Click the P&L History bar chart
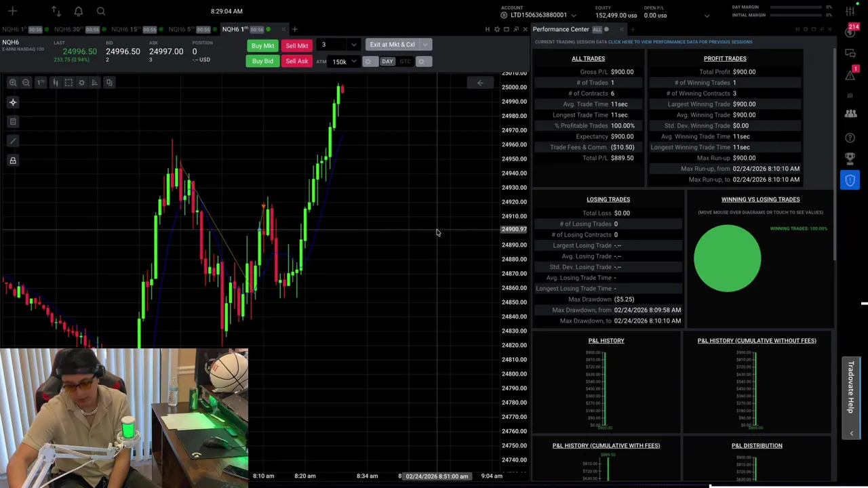Viewport: 868px width, 488px height. coord(605,390)
